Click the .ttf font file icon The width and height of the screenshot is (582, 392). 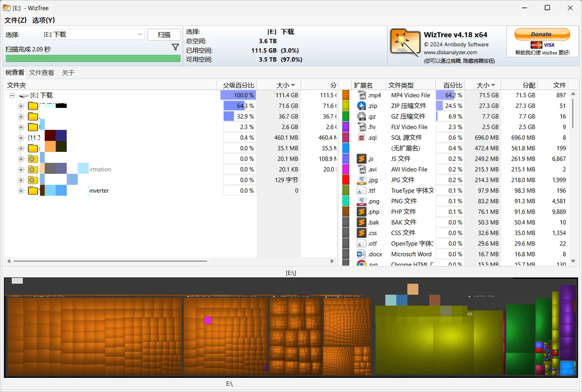(362, 191)
